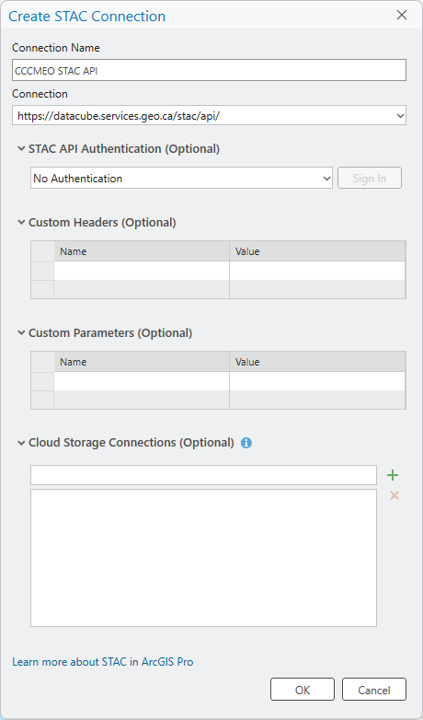Click the Custom Parameters Value column header
Viewport: 423px width, 720px height.
(x=317, y=362)
